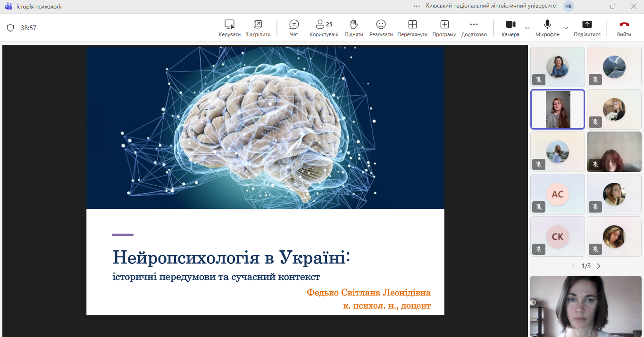
Task: Open the Програми apps icon
Action: click(444, 28)
